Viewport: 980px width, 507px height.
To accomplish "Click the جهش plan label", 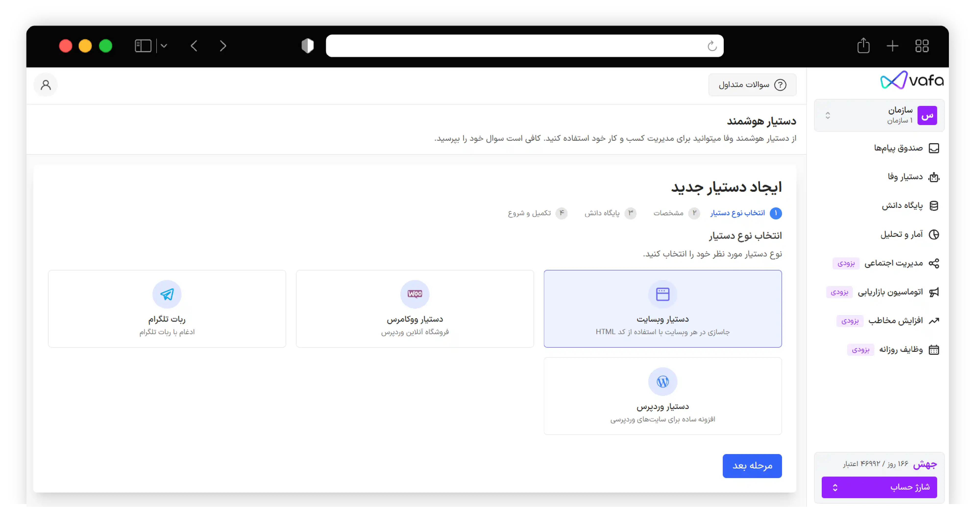I will click(925, 464).
